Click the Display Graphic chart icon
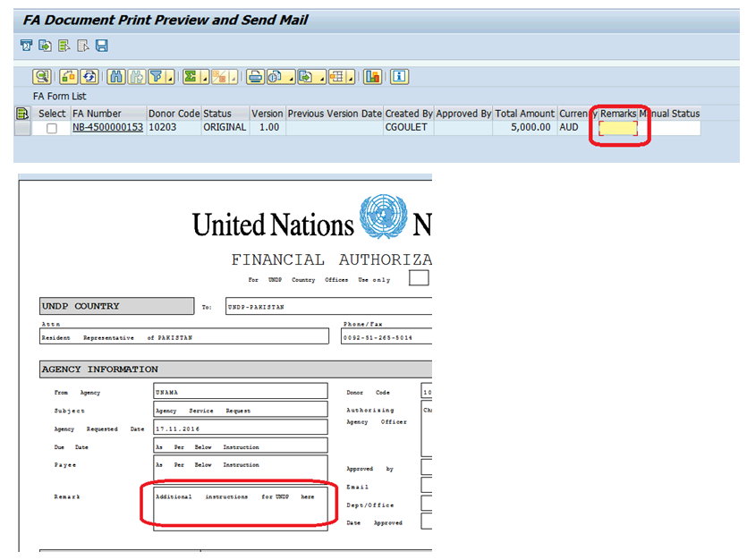Viewport: 747px width, 560px height. [372, 77]
